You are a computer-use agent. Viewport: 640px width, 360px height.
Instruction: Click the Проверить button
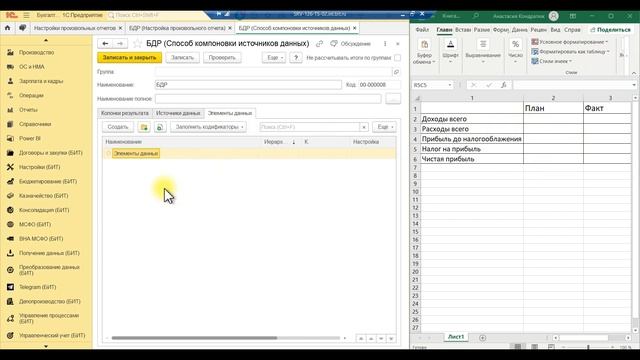pyautogui.click(x=222, y=58)
